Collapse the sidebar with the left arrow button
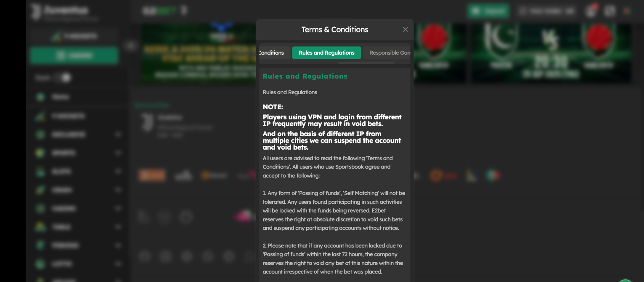 130,45
